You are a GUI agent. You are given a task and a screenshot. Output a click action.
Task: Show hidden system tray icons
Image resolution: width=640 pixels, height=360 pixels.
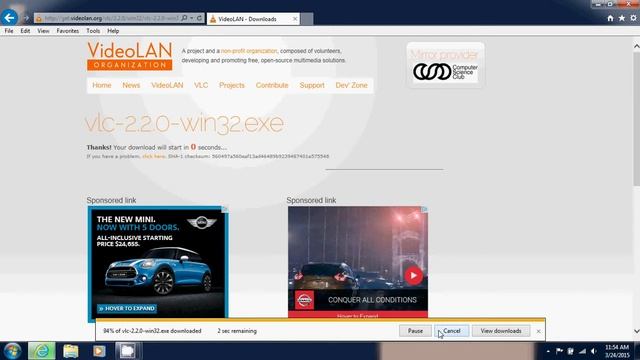click(x=548, y=351)
